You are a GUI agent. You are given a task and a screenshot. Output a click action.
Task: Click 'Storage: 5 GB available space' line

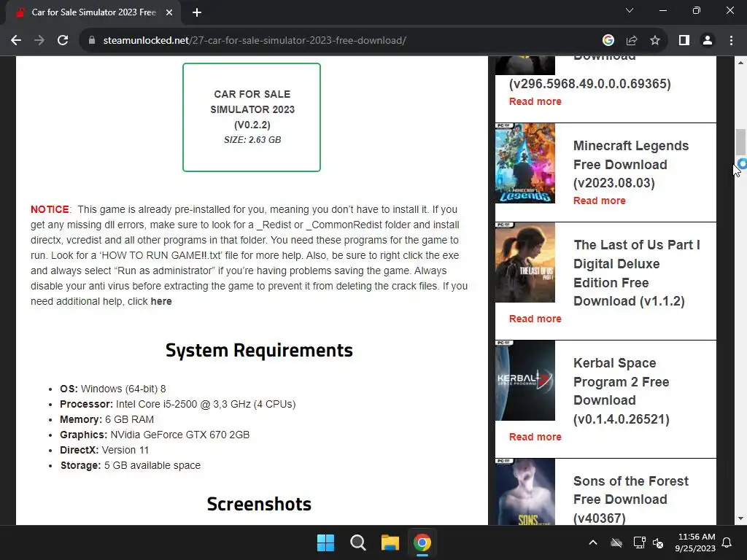(130, 465)
